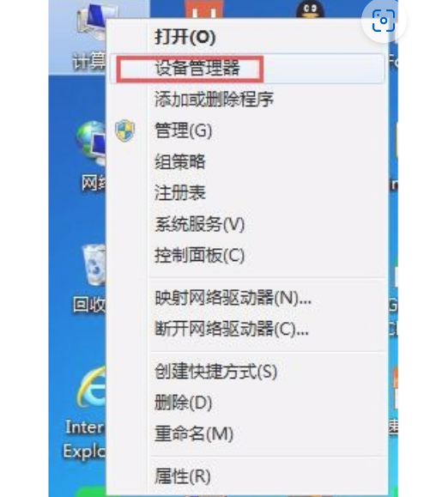The width and height of the screenshot is (448, 497).
Task: Choose 打开(O) from context menu
Action: pos(185,37)
